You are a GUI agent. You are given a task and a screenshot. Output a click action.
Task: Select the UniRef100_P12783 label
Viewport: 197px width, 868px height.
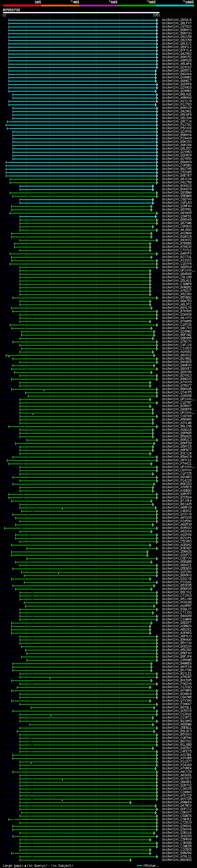coord(177,104)
